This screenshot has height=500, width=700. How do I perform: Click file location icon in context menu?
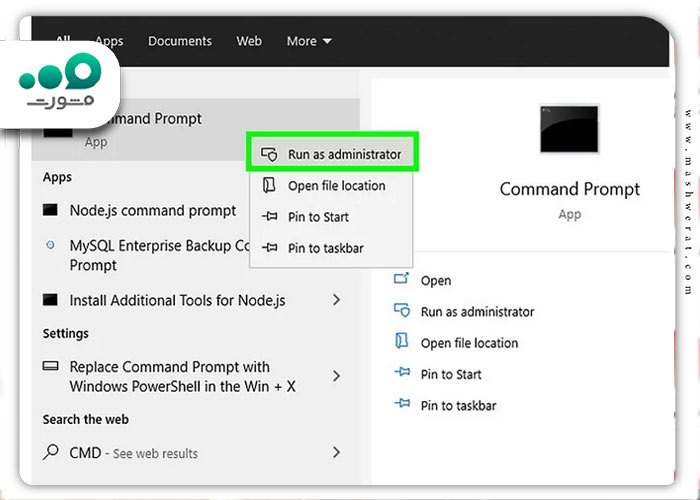point(269,185)
